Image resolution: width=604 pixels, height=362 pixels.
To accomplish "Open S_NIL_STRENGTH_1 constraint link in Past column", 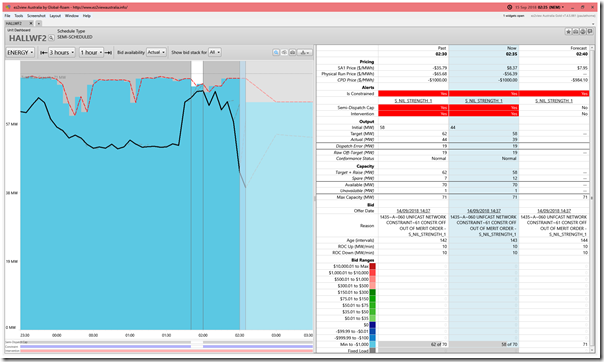I will [413, 101].
